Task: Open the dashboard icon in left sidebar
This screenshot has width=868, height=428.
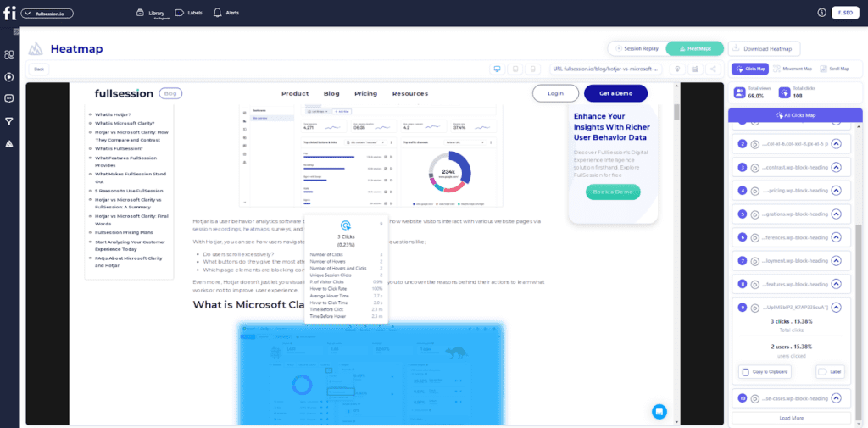Action: [x=9, y=55]
